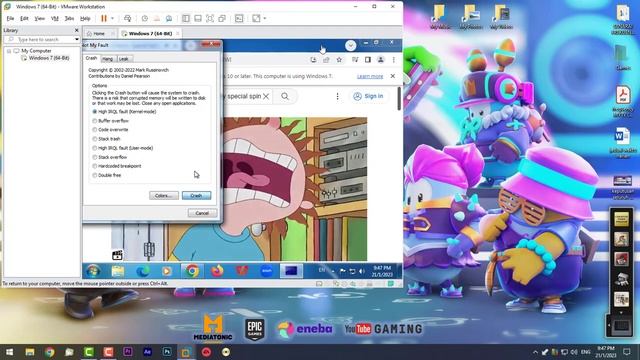Screen dimensions: 640x360
Task: Open the File menu in VMware
Action: [11, 18]
